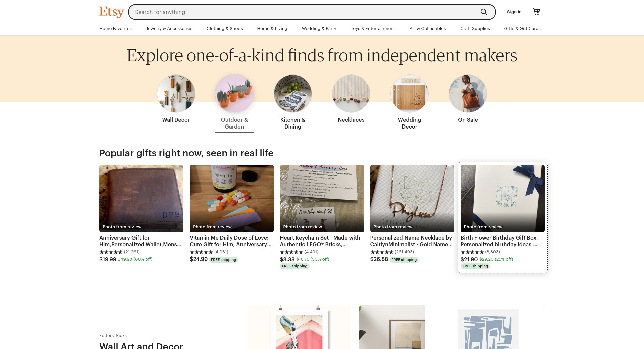Click the Etsy logo
This screenshot has height=349, width=644.
(111, 12)
